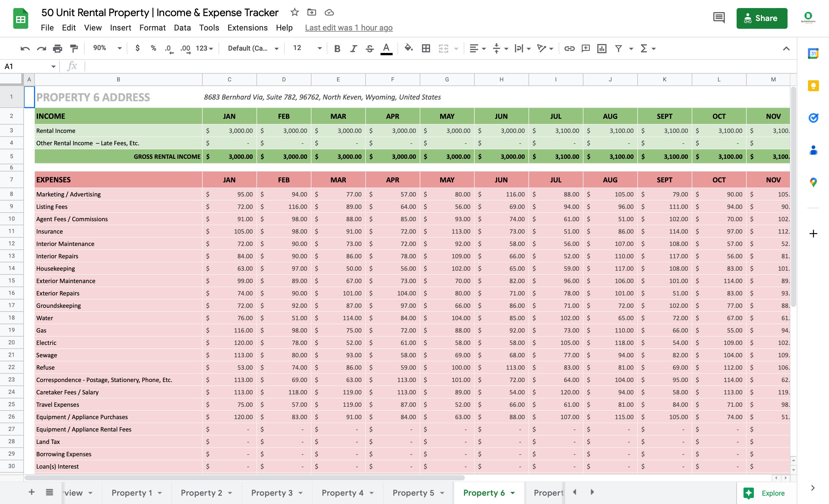829x504 pixels.
Task: Toggle bold formatting
Action: (337, 49)
